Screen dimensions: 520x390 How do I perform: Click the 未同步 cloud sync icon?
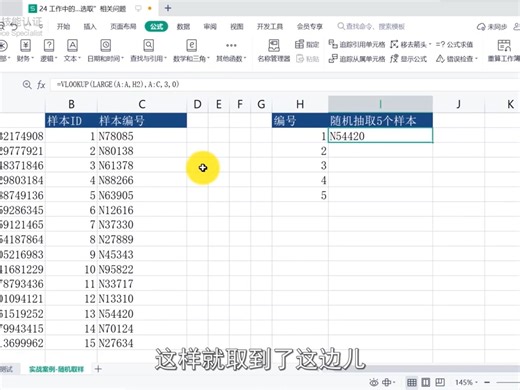point(492,27)
